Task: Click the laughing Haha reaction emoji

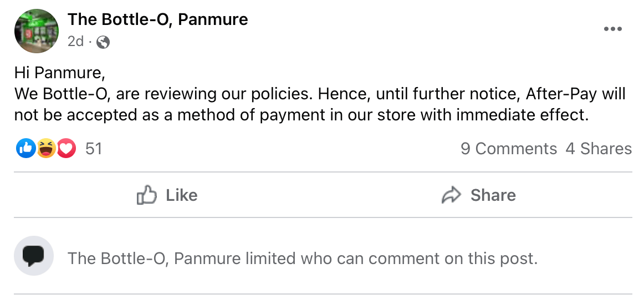Action: [x=46, y=148]
